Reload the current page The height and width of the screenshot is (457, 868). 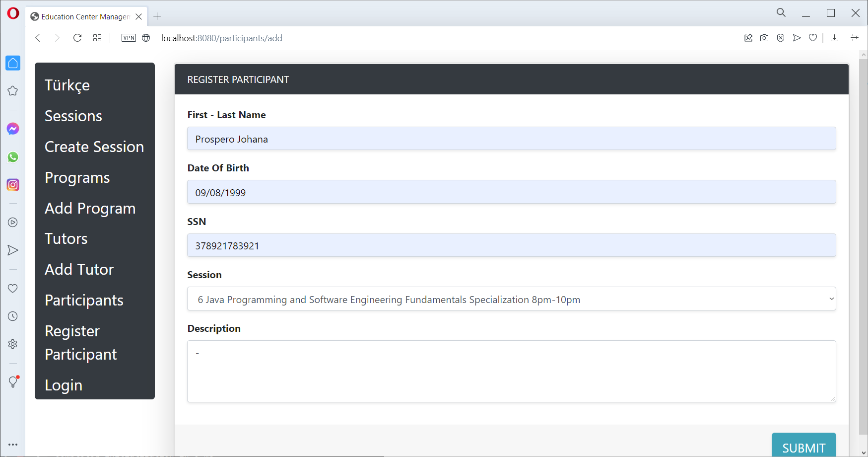coord(77,38)
